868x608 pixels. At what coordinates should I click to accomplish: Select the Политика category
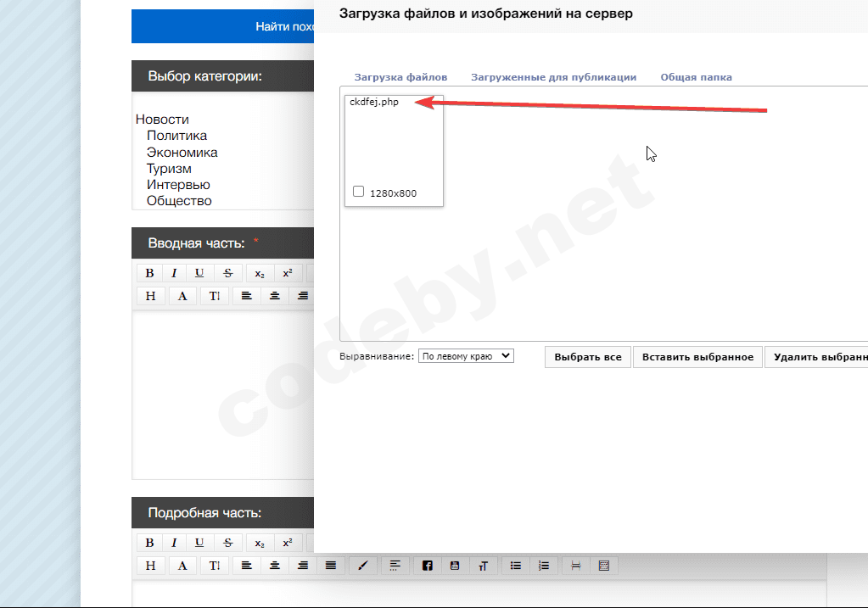point(176,136)
